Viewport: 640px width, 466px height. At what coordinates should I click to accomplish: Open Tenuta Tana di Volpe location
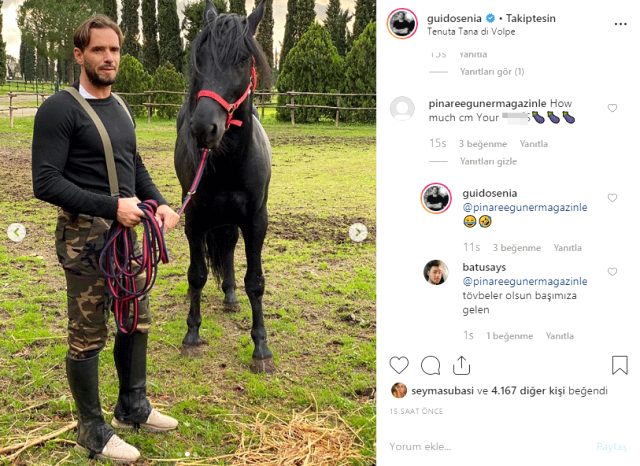(x=471, y=32)
